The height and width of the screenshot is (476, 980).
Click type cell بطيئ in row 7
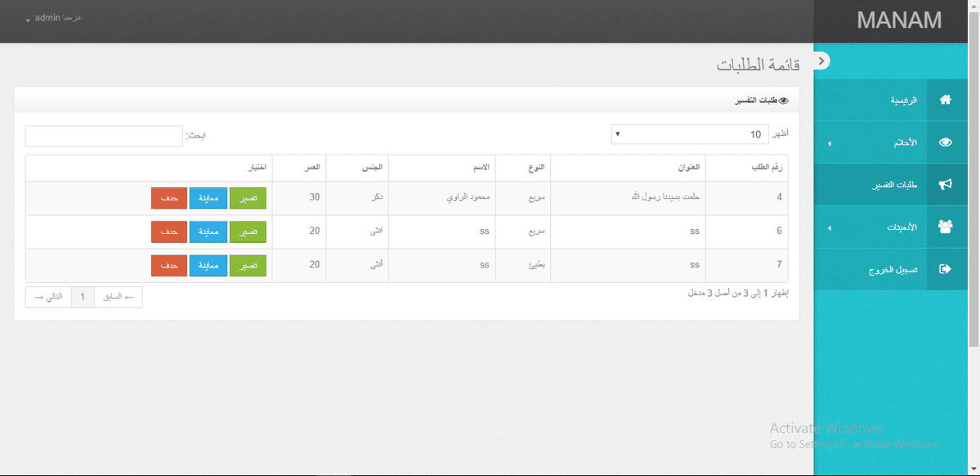[x=523, y=265]
